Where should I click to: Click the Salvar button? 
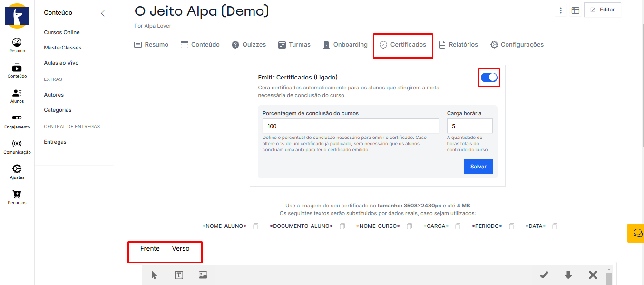(478, 167)
